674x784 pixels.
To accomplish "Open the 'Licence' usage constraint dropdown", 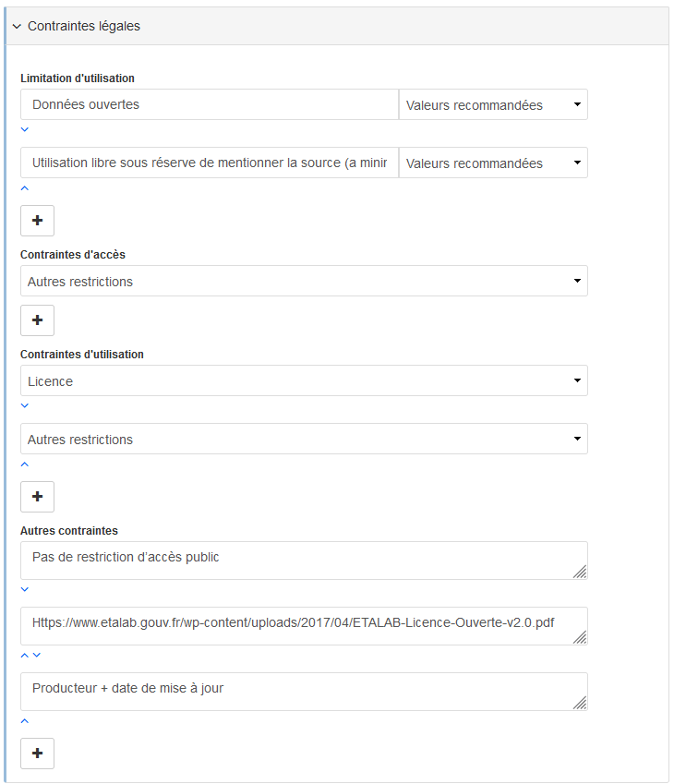I will point(304,381).
